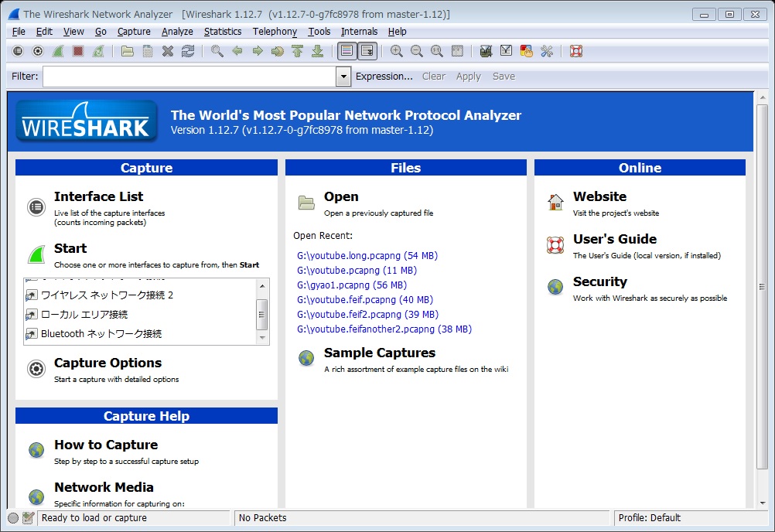Open recent file G:\youtube.feif.pcapng (40 MB)
Screen dimensions: 775x532
pos(365,300)
